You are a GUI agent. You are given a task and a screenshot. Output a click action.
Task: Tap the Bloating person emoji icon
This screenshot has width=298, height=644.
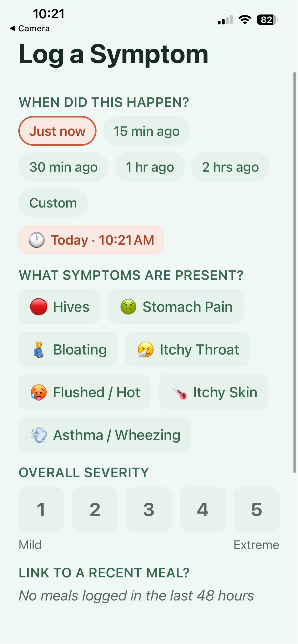39,350
